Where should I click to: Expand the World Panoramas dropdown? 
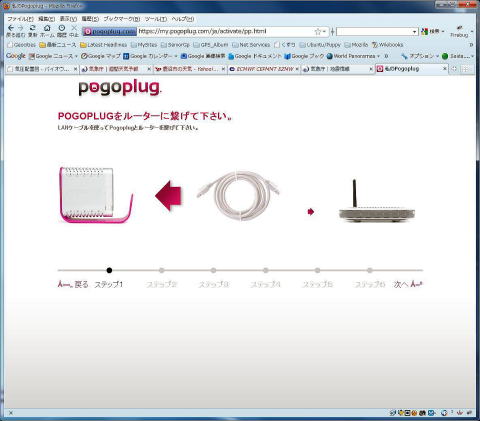(x=378, y=56)
